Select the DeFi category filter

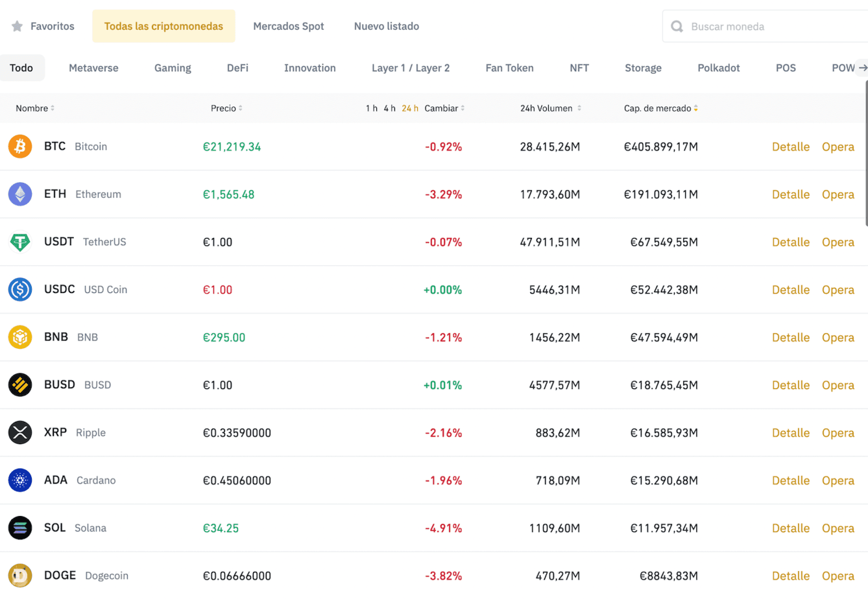point(237,67)
